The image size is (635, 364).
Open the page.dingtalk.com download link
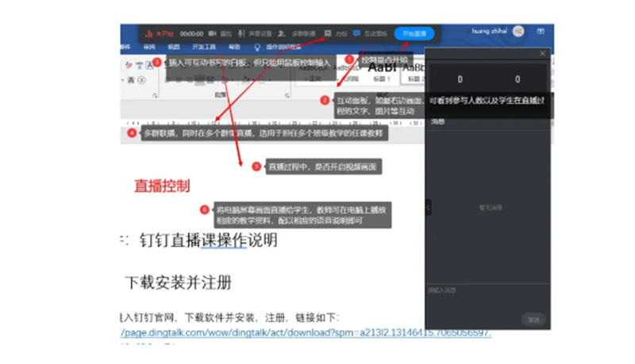pos(306,333)
